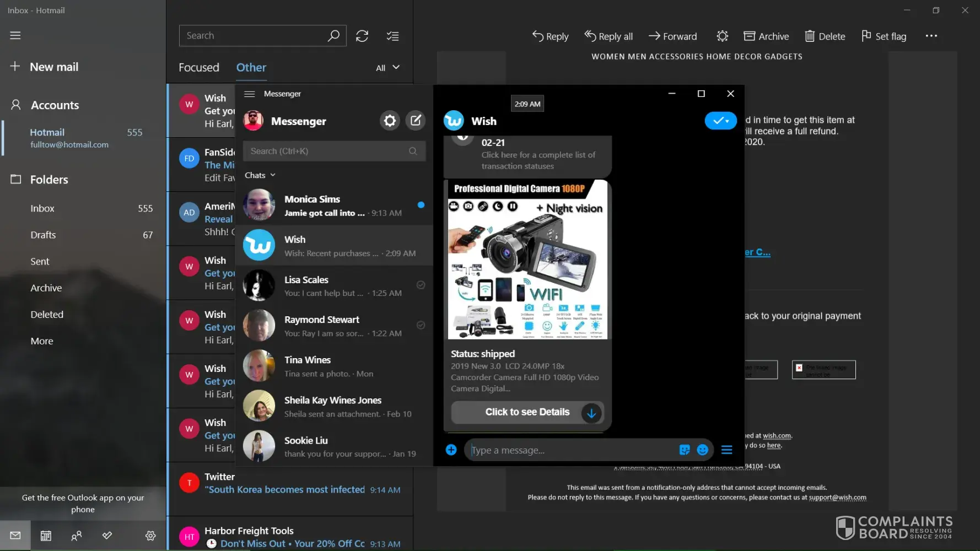Select the Other inbox tab

coord(251,68)
